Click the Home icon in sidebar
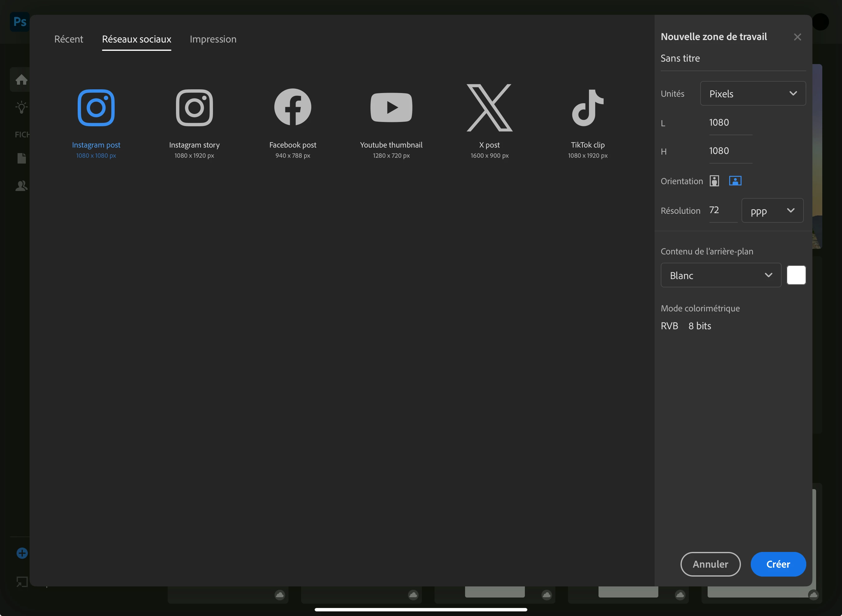 (21, 79)
